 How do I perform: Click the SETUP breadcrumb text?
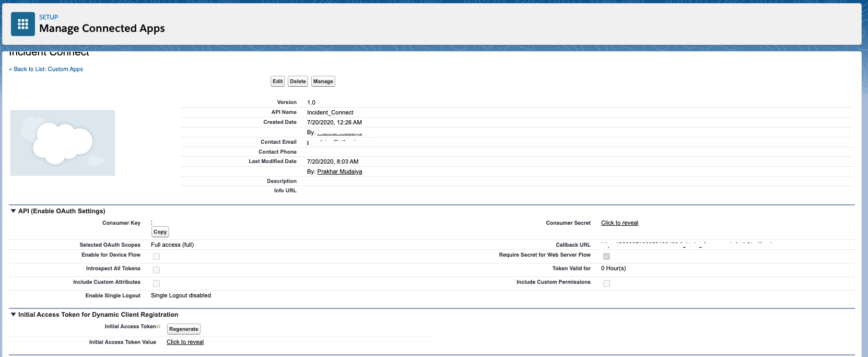pyautogui.click(x=49, y=17)
